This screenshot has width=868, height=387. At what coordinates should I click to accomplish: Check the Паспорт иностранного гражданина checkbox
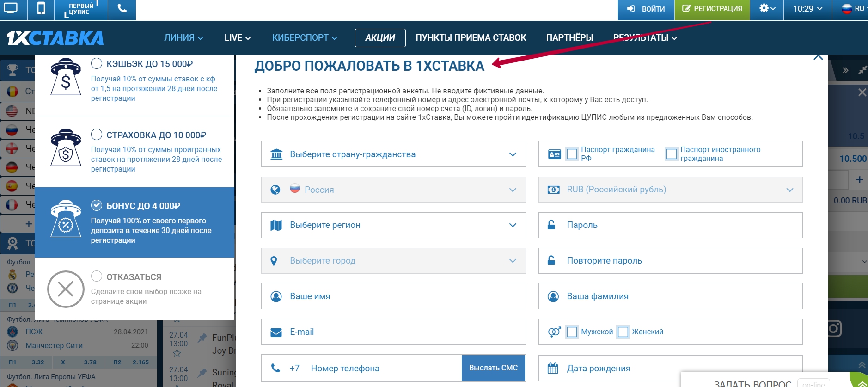coord(671,154)
